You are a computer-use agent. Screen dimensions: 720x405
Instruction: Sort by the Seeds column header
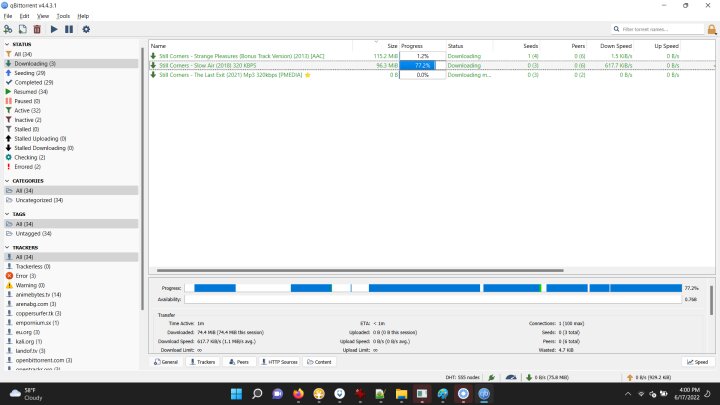coord(516,46)
